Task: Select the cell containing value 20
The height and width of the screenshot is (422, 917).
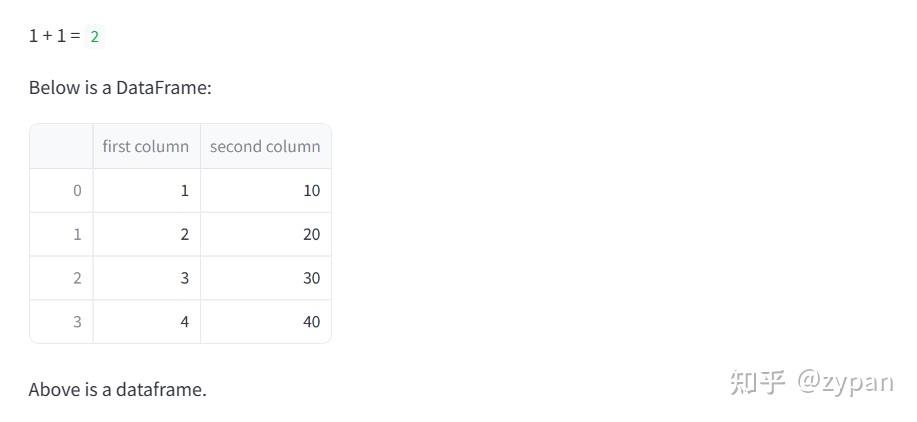Action: click(266, 234)
